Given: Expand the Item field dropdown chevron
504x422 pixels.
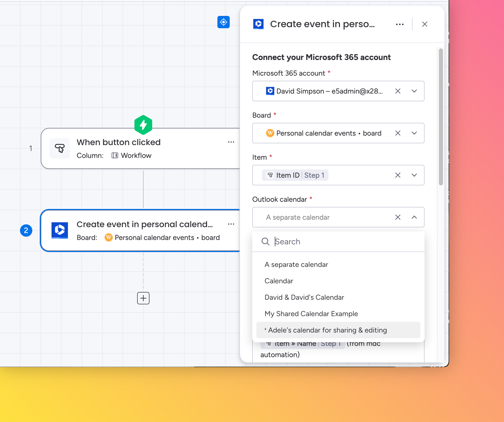Looking at the screenshot, I should (414, 175).
